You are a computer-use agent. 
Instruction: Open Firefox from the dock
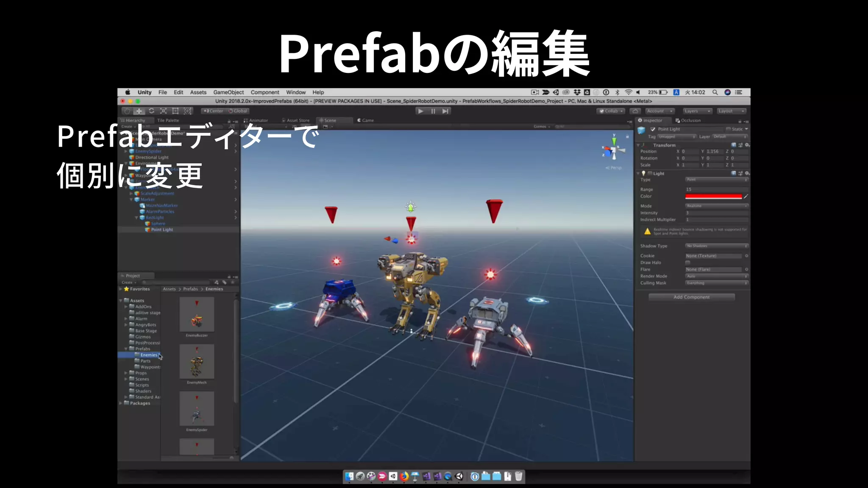coord(404,477)
